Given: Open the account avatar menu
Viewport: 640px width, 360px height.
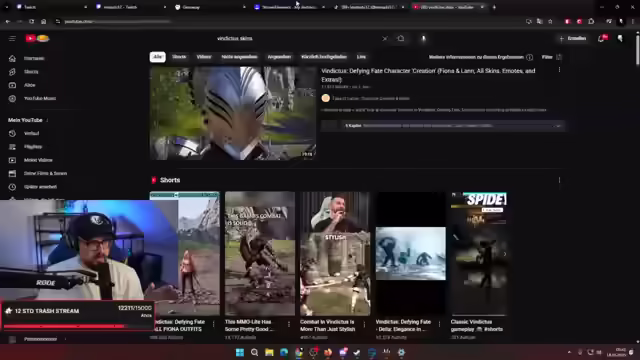Looking at the screenshot, I should point(620,38).
